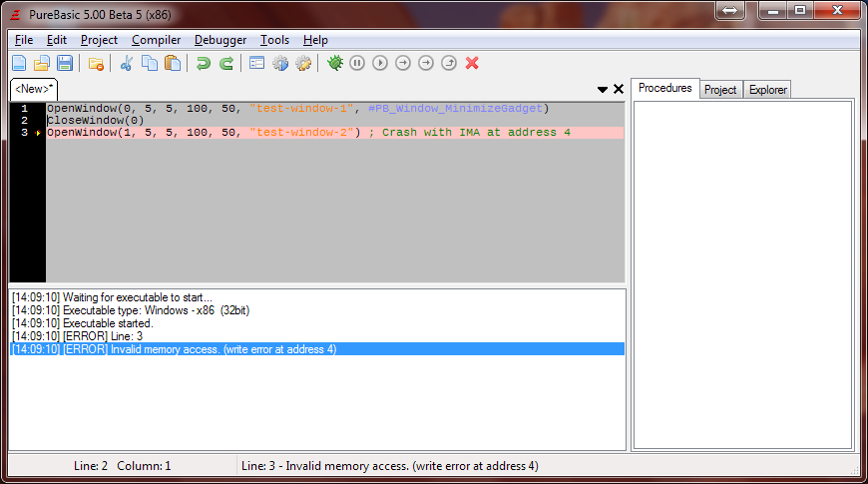
Task: Switch to the Project side panel tab
Action: 720,90
